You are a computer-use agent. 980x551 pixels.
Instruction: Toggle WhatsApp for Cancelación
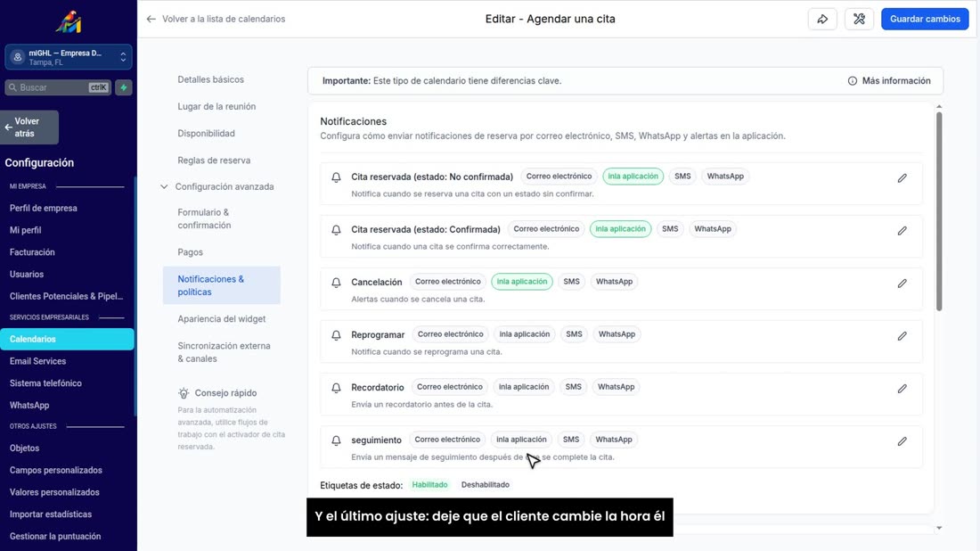pos(614,282)
